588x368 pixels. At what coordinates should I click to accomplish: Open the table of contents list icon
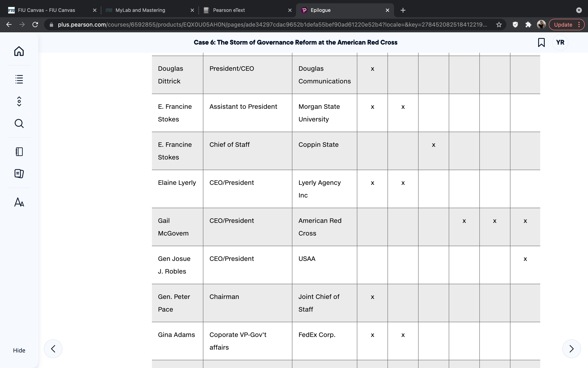click(19, 79)
